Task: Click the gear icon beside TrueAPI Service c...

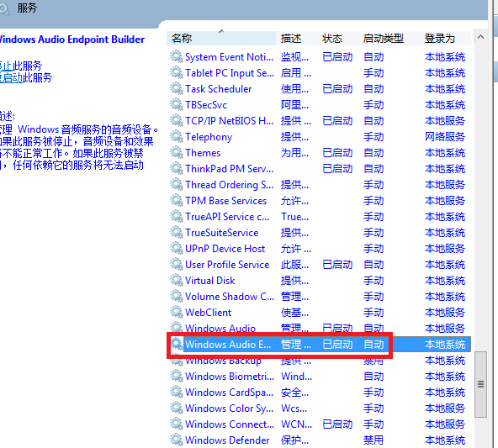Action: click(x=177, y=216)
